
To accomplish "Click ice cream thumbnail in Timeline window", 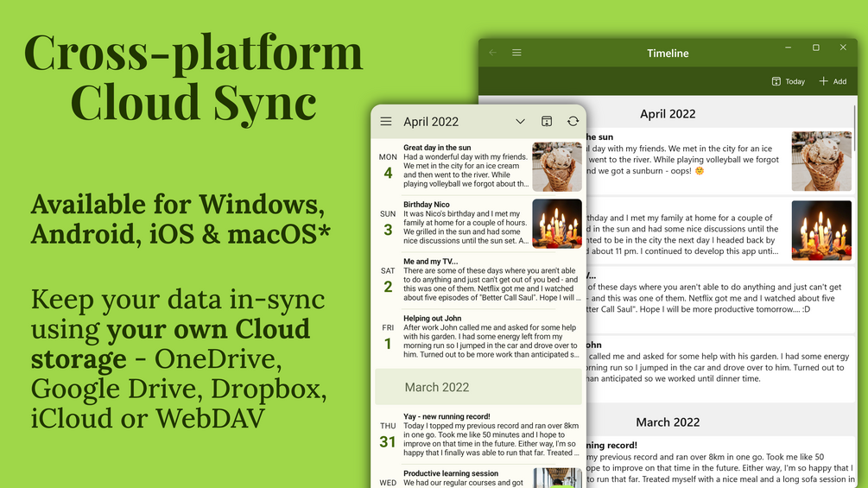I will [x=821, y=161].
